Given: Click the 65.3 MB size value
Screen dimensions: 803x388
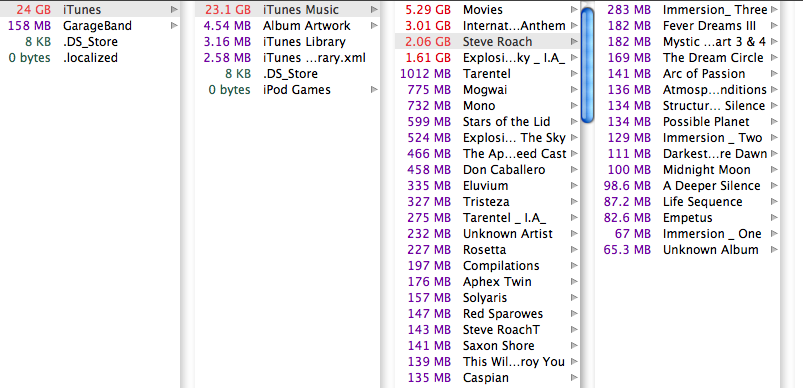Looking at the screenshot, I should click(x=627, y=250).
